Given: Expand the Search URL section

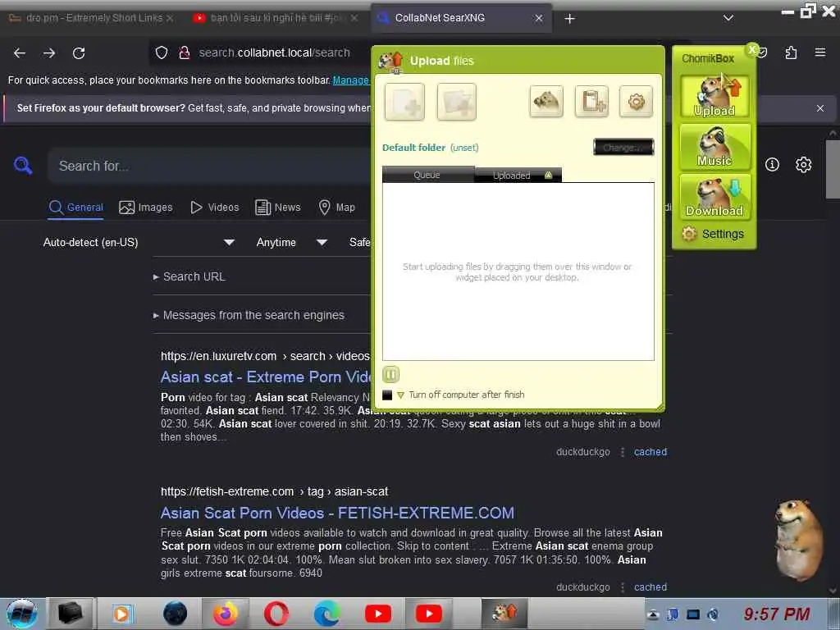Looking at the screenshot, I should click(x=189, y=277).
